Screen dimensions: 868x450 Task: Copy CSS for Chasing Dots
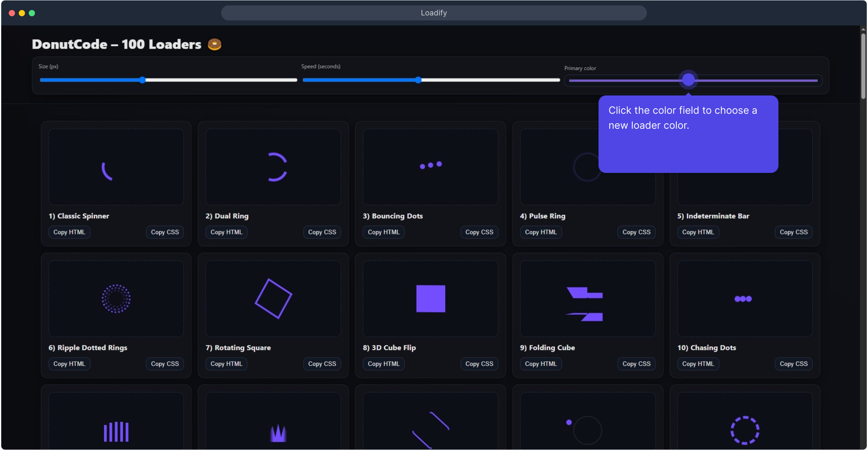coord(793,364)
